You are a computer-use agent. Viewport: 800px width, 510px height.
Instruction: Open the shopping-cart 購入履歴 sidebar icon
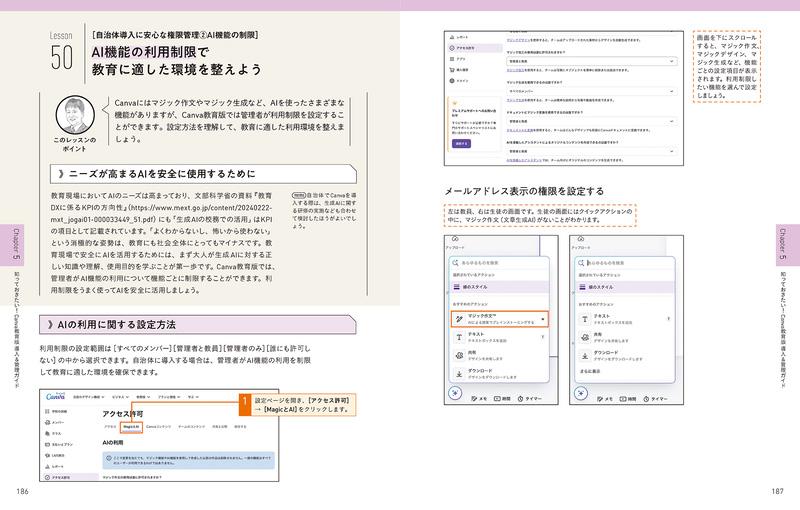(452, 70)
